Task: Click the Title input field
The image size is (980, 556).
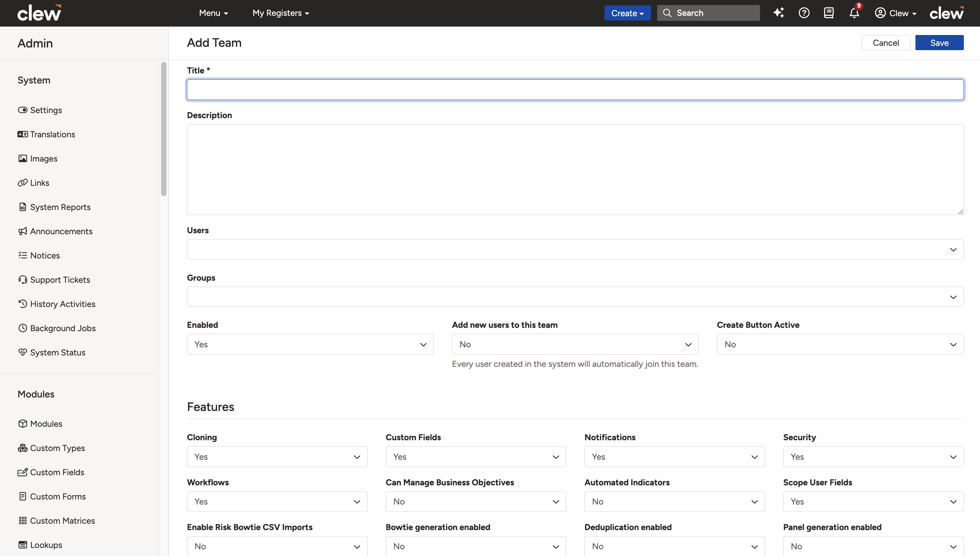Action: (575, 90)
